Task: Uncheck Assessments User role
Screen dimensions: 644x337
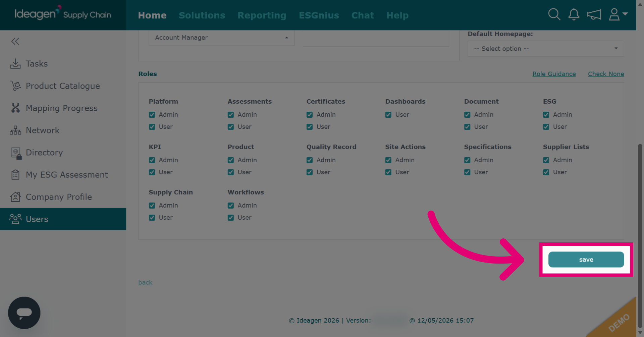Action: tap(231, 127)
